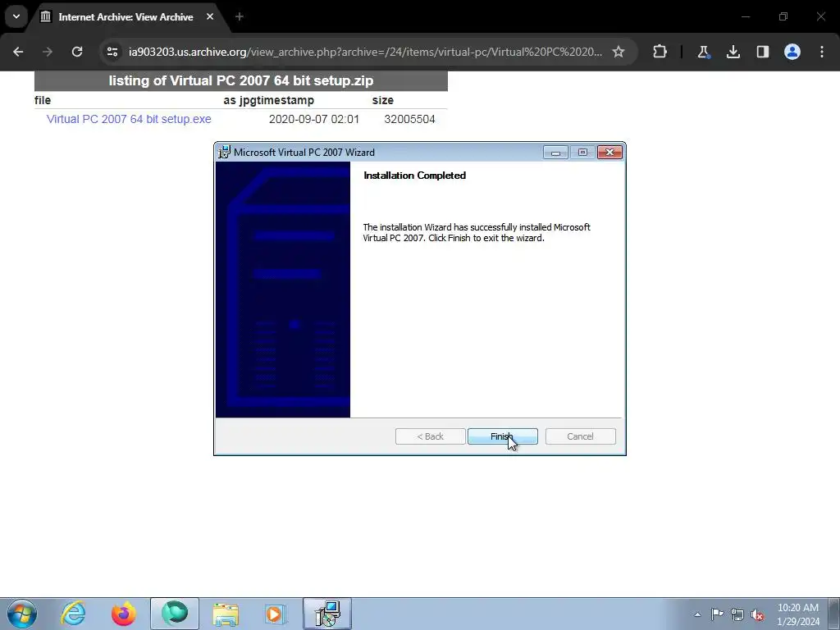The width and height of the screenshot is (840, 630).
Task: Minimize the Chrome browser window
Action: [745, 16]
